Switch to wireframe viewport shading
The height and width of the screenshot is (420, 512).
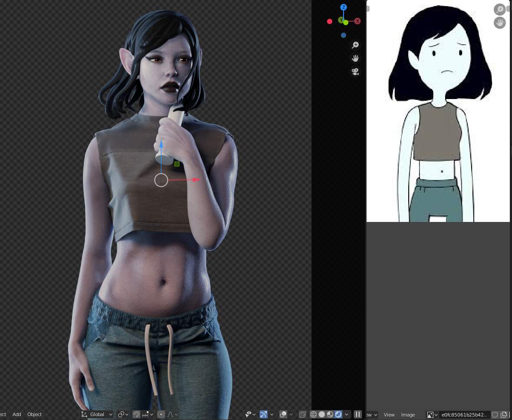tap(314, 414)
